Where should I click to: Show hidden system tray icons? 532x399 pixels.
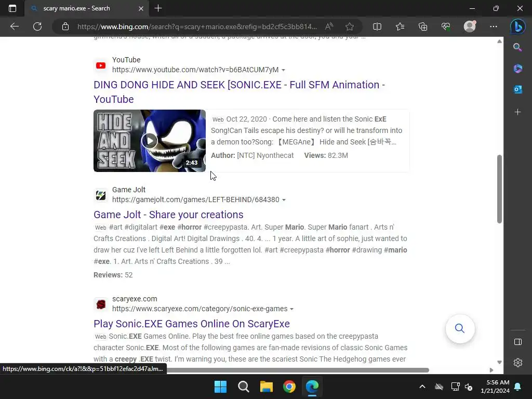[422, 387]
